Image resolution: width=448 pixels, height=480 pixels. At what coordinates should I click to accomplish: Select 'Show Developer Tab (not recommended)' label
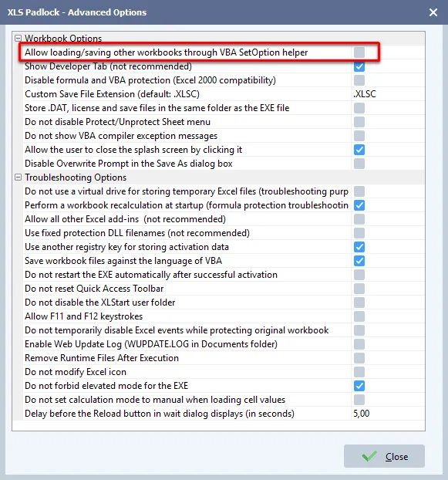pyautogui.click(x=108, y=66)
